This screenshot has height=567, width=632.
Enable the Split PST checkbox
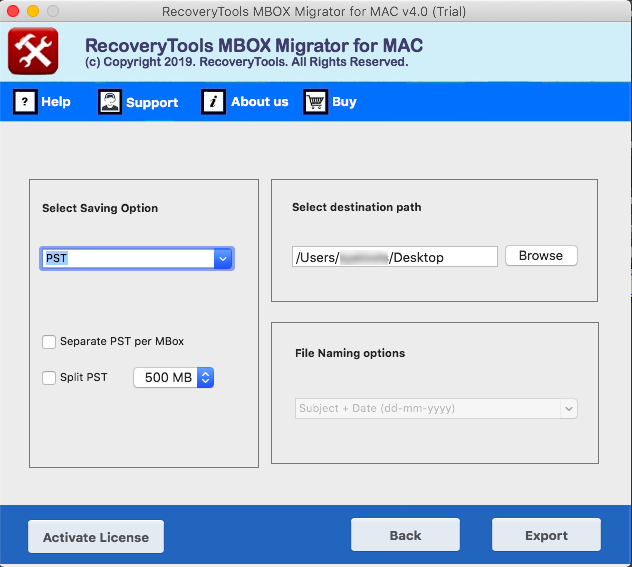[49, 378]
